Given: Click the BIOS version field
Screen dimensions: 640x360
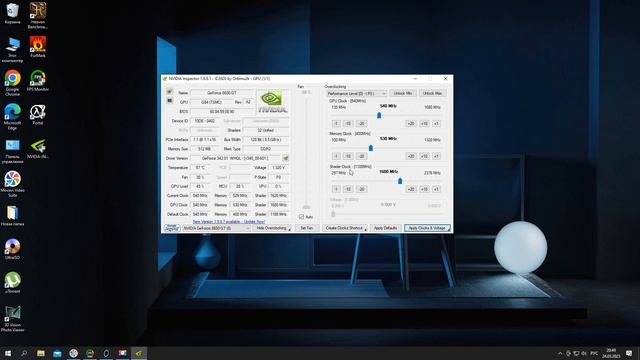Looking at the screenshot, I should [222, 111].
